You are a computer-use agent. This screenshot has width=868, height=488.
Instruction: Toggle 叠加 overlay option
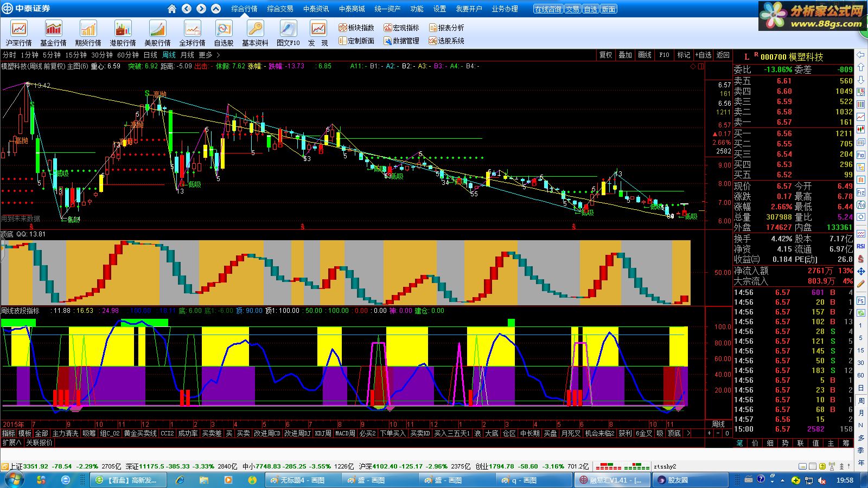pyautogui.click(x=626, y=55)
